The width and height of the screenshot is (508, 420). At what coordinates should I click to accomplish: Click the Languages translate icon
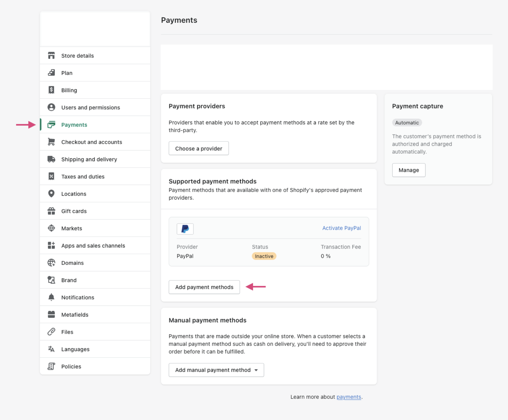coord(51,349)
